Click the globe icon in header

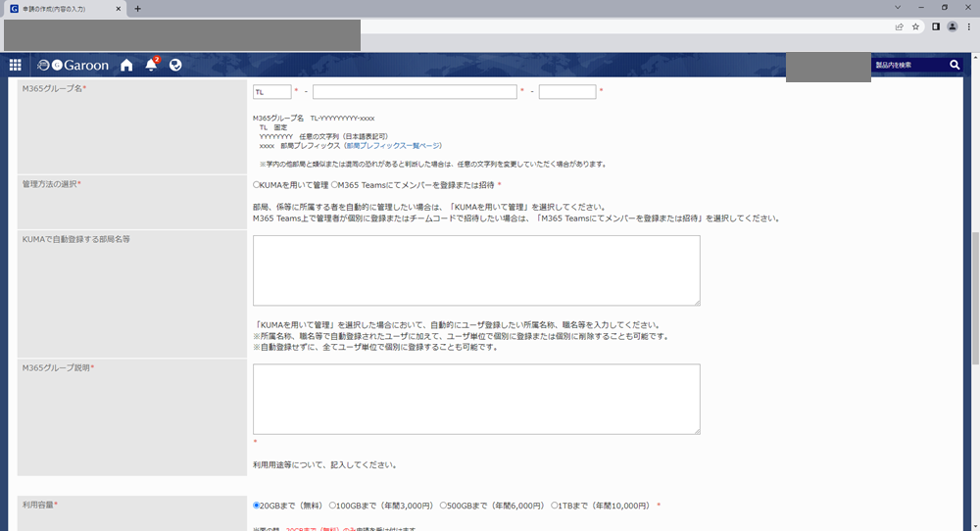click(x=175, y=65)
